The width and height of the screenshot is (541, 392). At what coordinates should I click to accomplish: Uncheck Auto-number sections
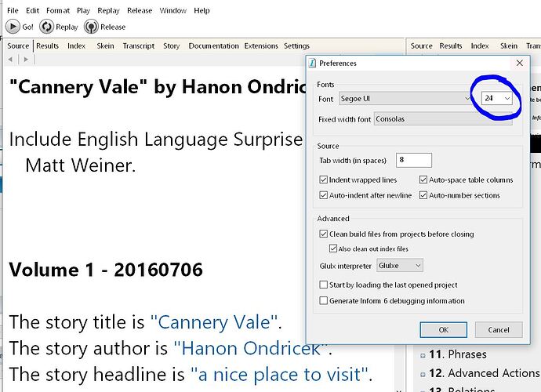(x=423, y=195)
